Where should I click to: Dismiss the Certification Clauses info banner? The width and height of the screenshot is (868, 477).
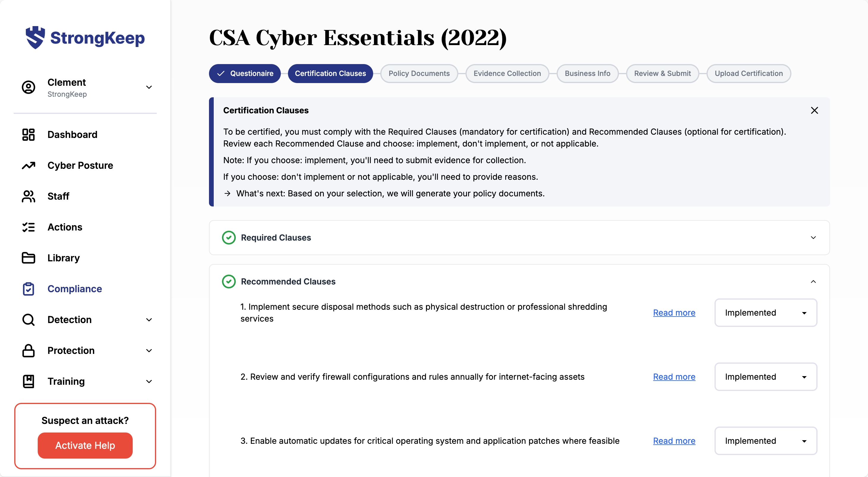pos(814,110)
